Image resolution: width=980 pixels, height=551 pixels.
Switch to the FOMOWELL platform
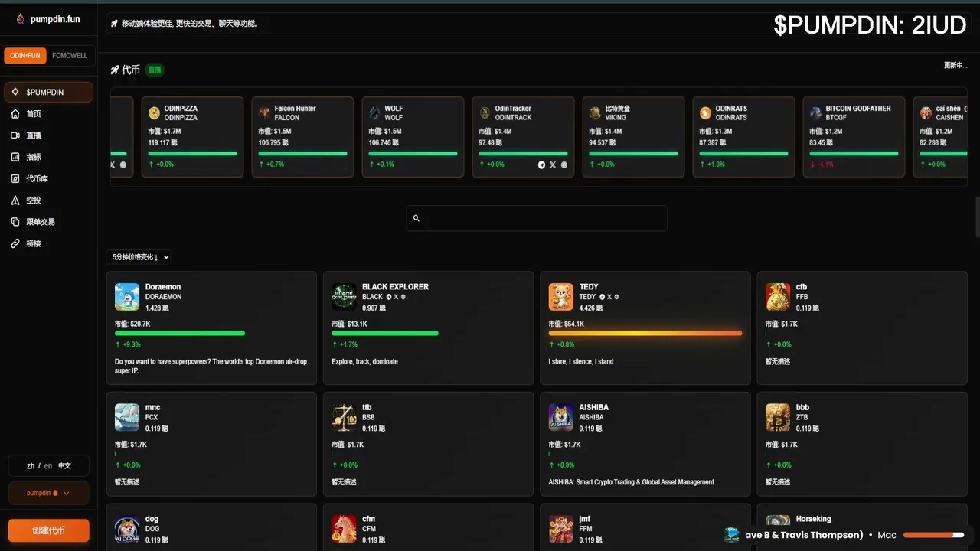[x=70, y=56]
